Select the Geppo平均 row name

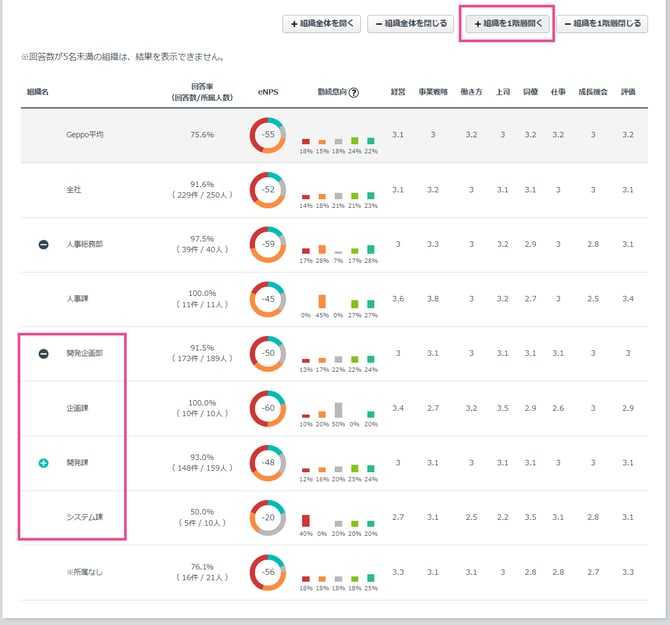(x=85, y=135)
